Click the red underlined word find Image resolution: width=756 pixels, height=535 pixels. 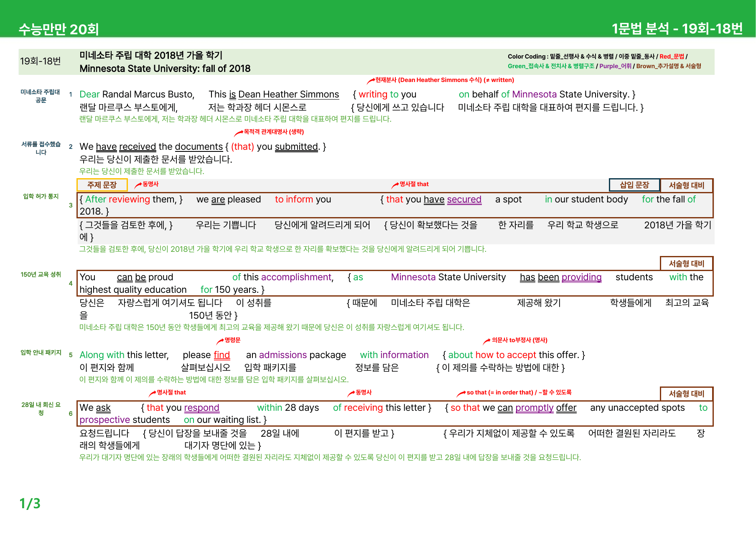click(221, 355)
